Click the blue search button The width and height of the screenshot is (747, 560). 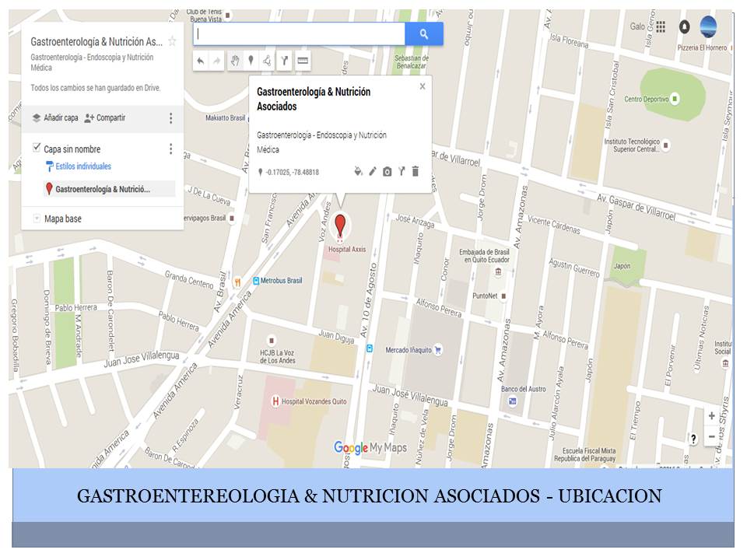tap(424, 33)
